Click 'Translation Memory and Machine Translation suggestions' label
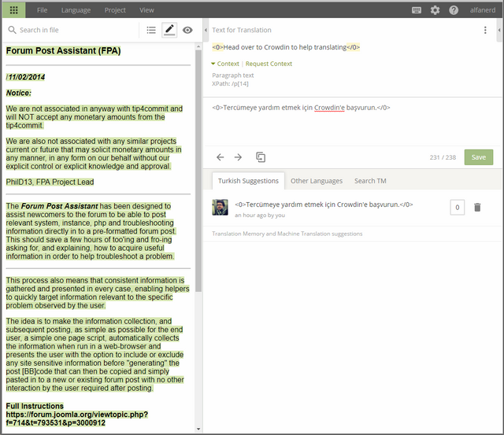Viewport: 504px width, 435px height. click(x=287, y=234)
